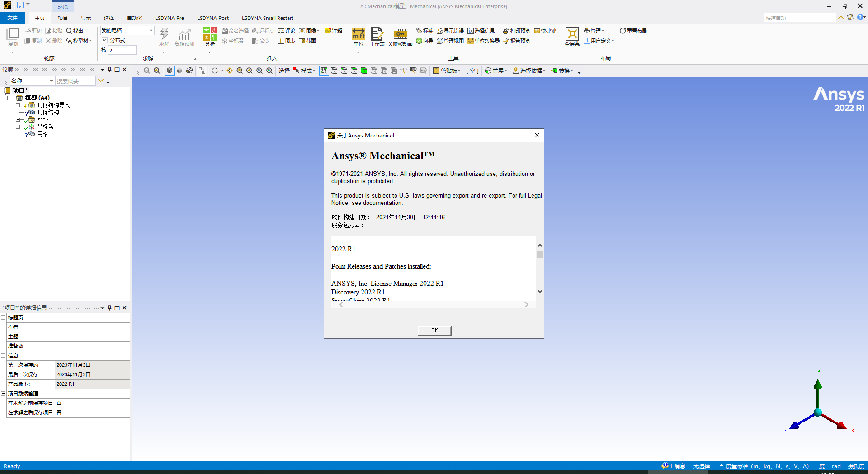This screenshot has height=474, width=868.
Task: Open 管理视图 manage views
Action: [450, 41]
